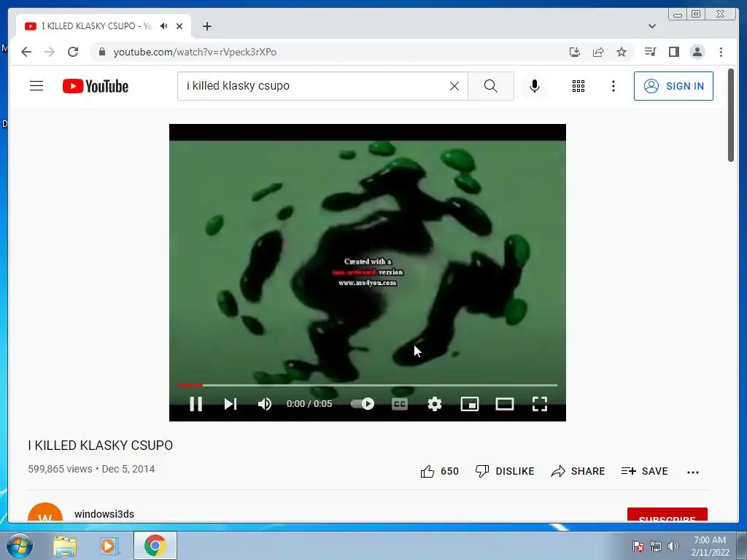Open Chrome media controls
747x560 pixels.
point(650,52)
